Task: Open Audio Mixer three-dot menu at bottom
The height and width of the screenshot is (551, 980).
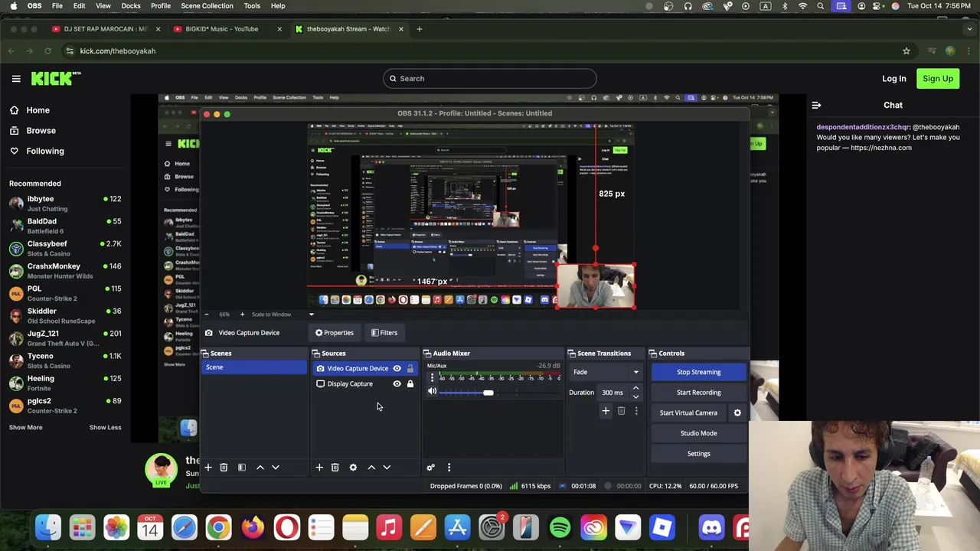Action: (x=449, y=468)
